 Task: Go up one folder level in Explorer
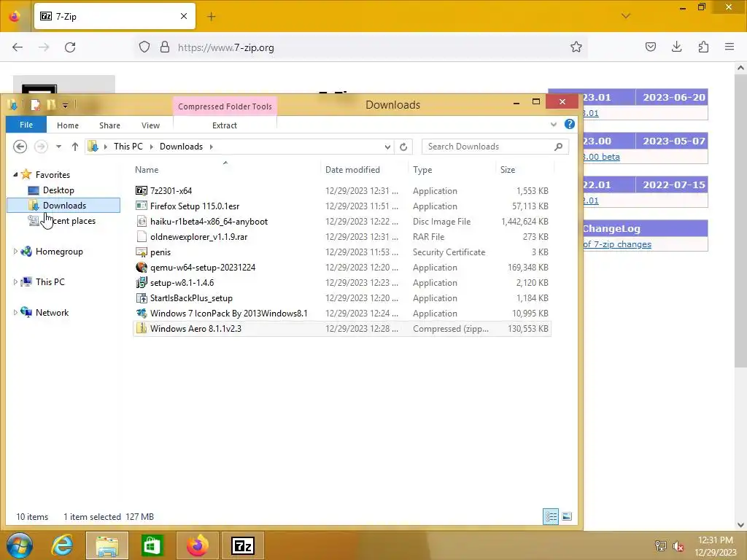75,147
